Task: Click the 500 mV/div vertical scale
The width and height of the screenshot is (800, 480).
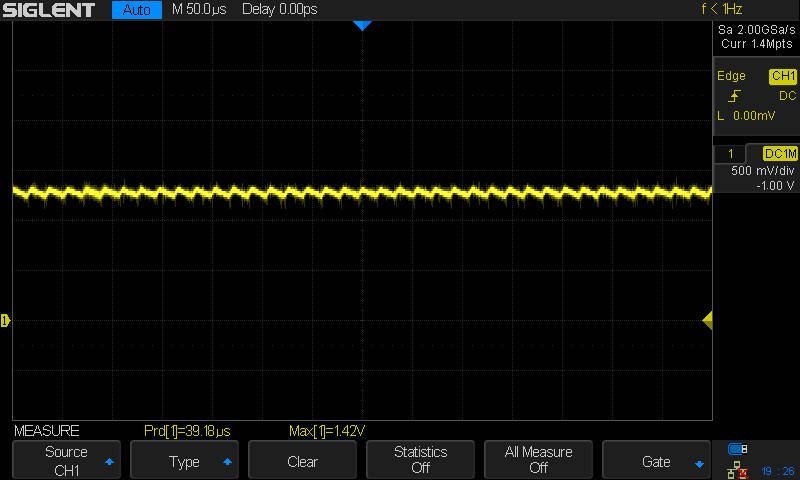Action: pos(763,171)
